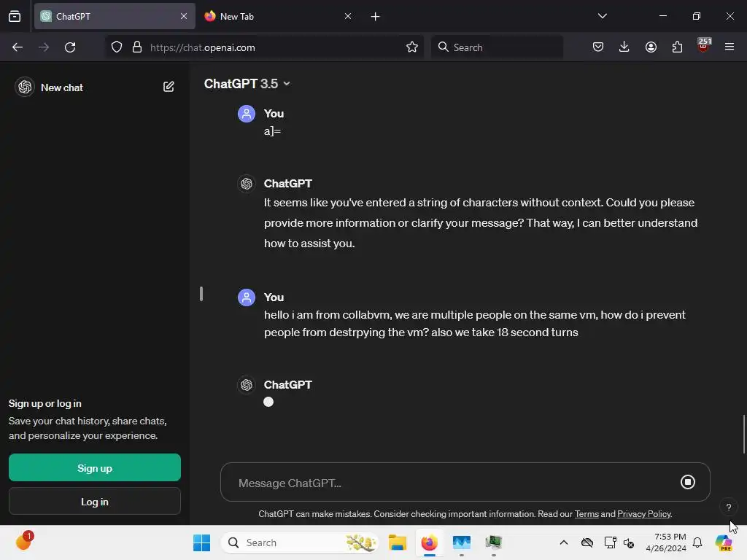Open the Downloads panel
Screen dimensions: 747x560
[x=624, y=47]
